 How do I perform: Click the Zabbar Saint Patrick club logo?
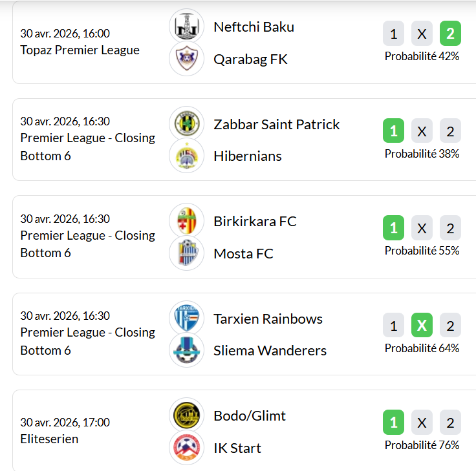point(186,123)
